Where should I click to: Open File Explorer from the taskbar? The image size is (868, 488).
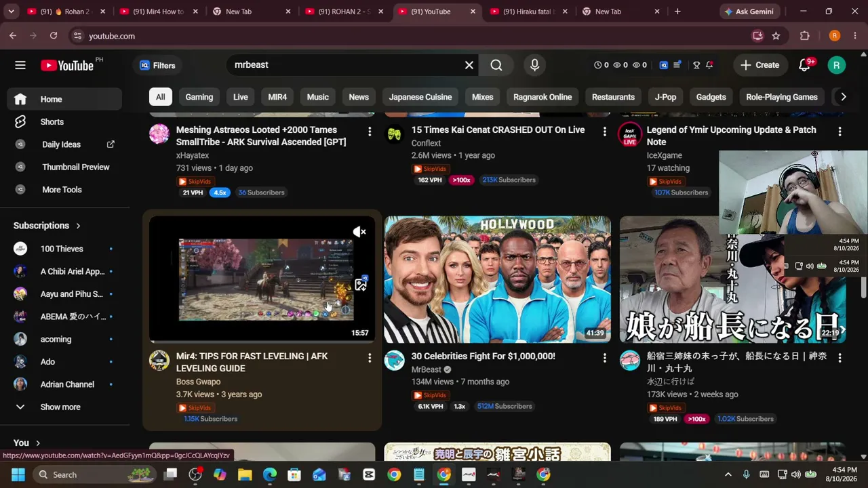(245, 474)
